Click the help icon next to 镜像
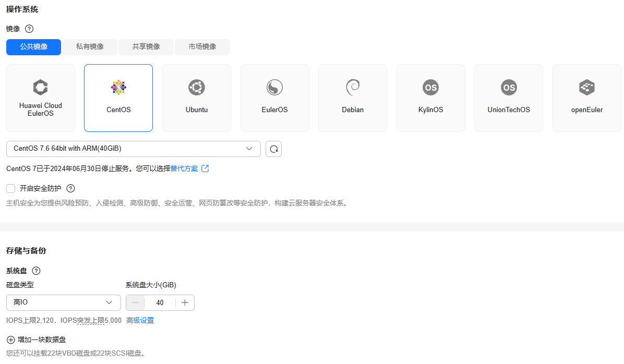Screen dimensions: 624x364 tap(29, 29)
